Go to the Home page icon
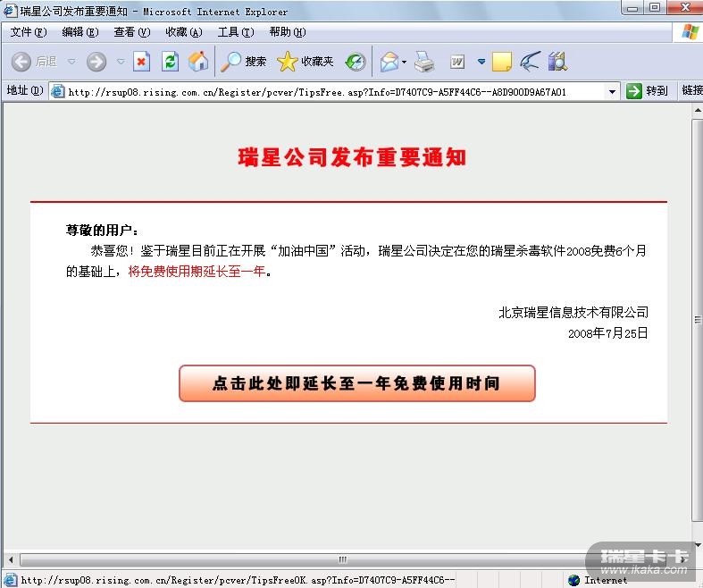The image size is (703, 588). click(198, 62)
